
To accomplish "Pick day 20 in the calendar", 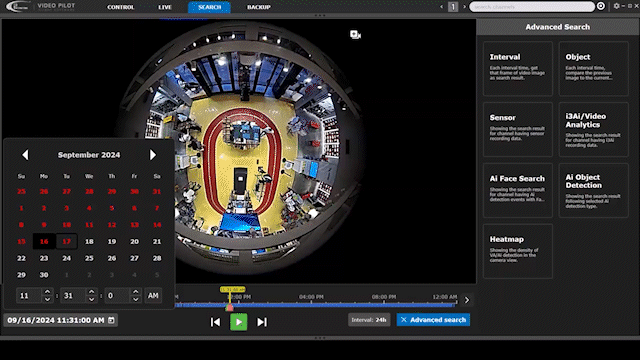I will click(134, 242).
